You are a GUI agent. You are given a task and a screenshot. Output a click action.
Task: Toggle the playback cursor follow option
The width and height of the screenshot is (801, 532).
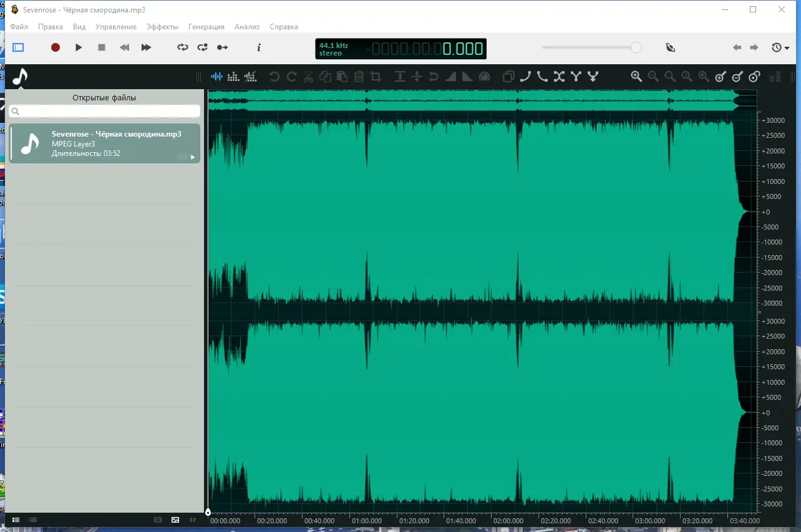point(222,47)
